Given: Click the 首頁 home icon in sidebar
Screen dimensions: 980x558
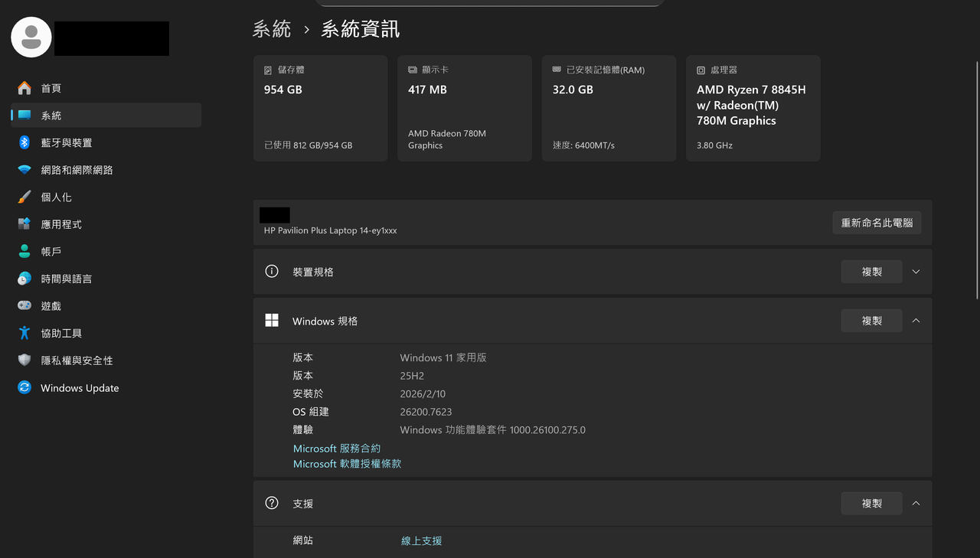Looking at the screenshot, I should tap(24, 88).
